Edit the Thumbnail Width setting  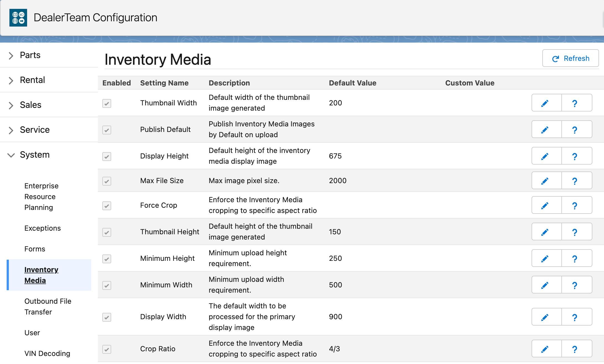(x=546, y=103)
